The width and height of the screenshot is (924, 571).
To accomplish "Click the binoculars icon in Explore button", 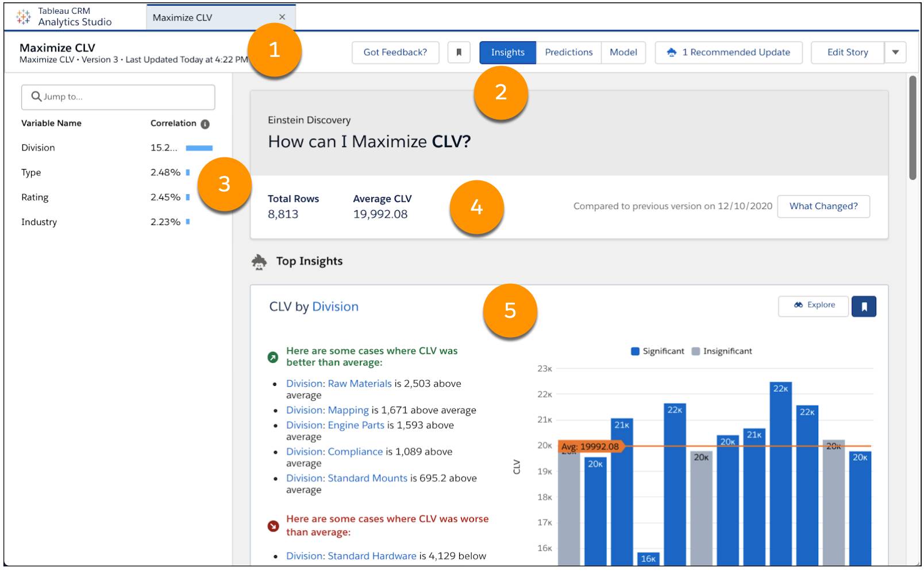I will click(798, 305).
